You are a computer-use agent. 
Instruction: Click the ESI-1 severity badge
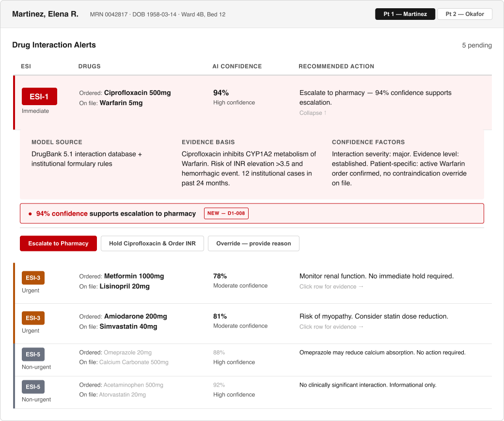pyautogui.click(x=39, y=96)
